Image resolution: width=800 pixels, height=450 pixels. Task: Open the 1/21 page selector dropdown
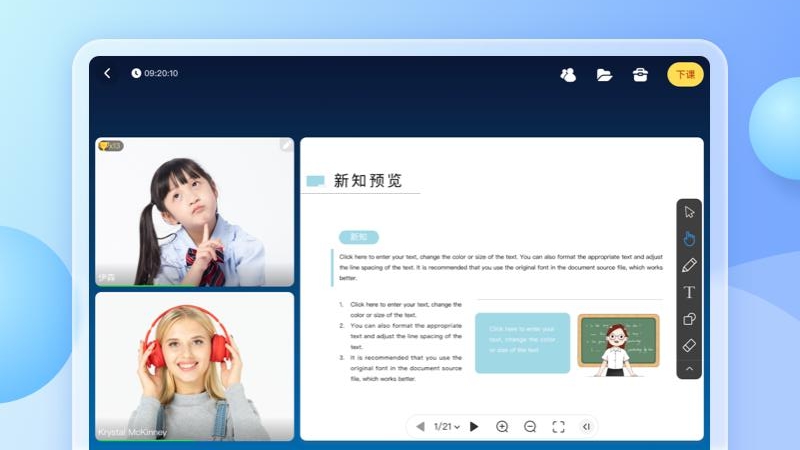[447, 426]
